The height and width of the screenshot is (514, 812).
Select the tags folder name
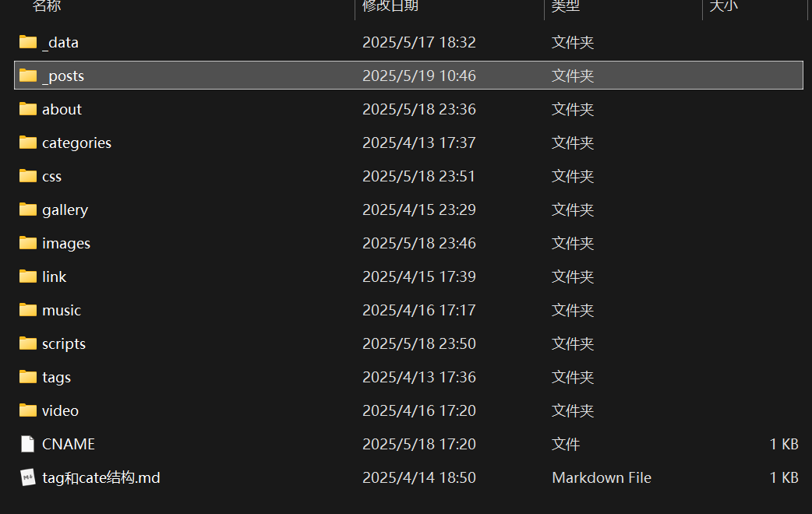coord(56,377)
